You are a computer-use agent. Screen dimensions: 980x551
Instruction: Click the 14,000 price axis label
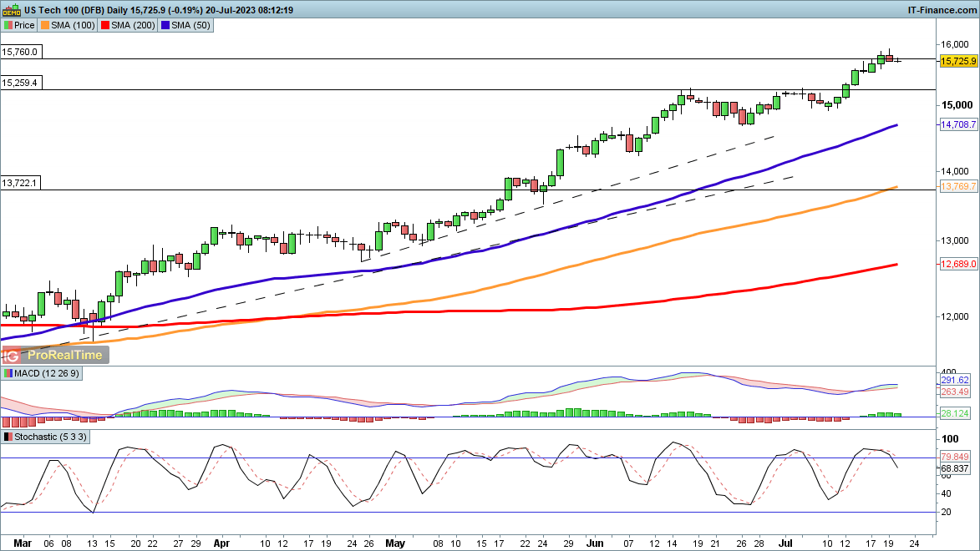pyautogui.click(x=955, y=171)
